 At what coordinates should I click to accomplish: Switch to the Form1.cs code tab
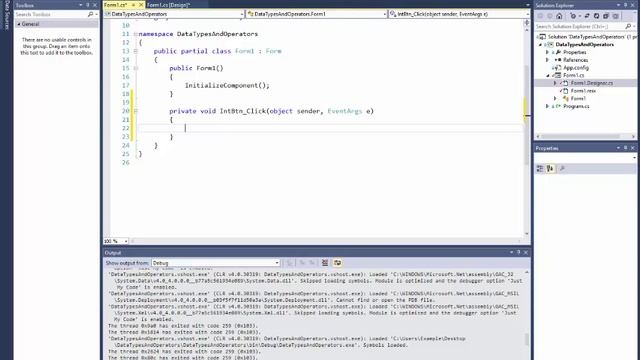click(116, 5)
